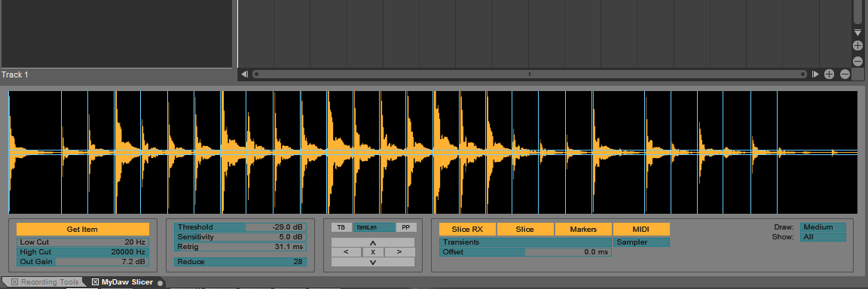Screen dimensions: 868x289
Task: Click the down arrow nudge button
Action: click(373, 262)
